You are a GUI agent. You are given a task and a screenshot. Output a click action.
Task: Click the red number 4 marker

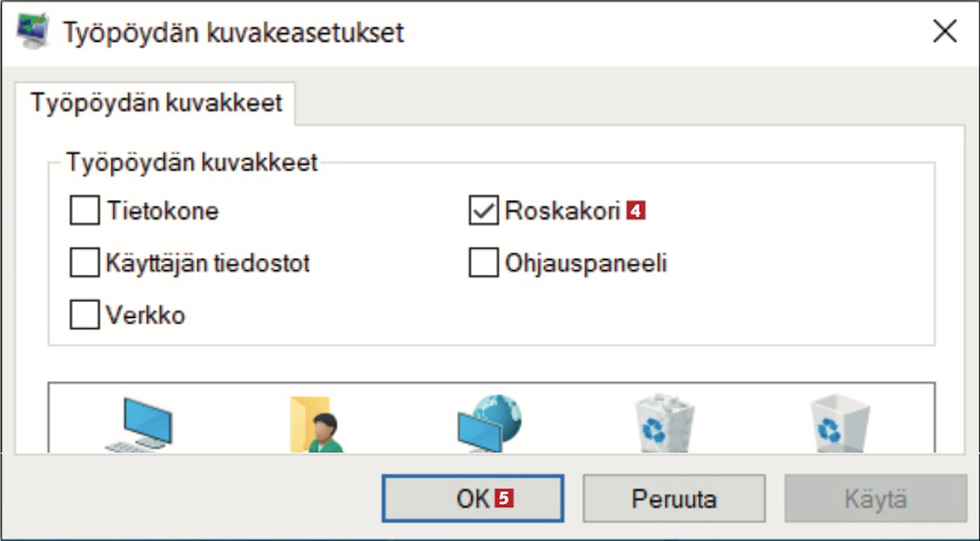pyautogui.click(x=636, y=211)
